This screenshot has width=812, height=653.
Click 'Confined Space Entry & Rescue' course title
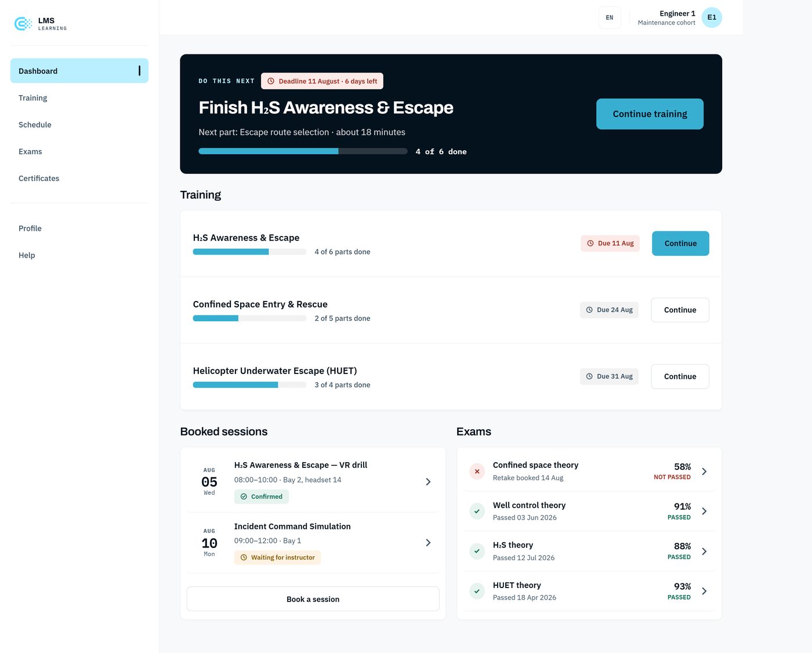pyautogui.click(x=260, y=304)
